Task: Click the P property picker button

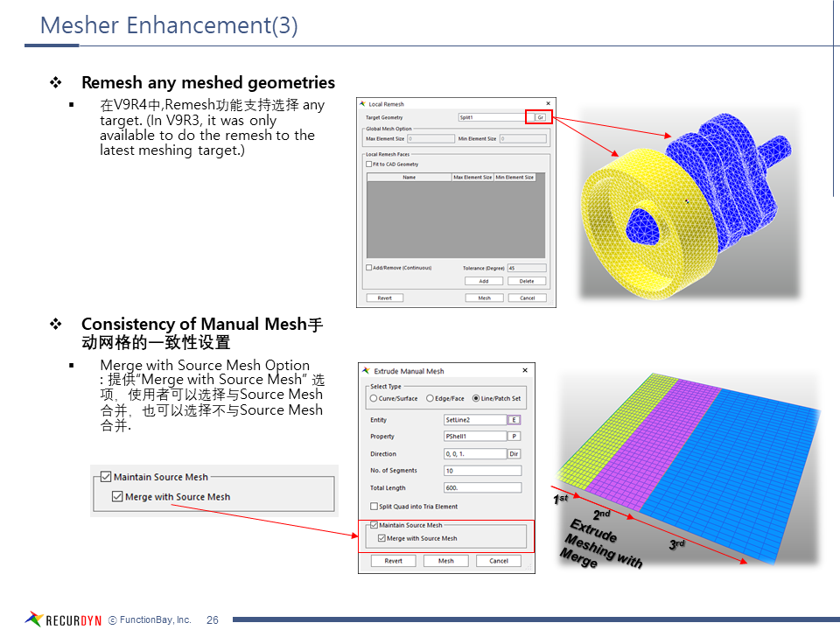Action: click(x=514, y=437)
